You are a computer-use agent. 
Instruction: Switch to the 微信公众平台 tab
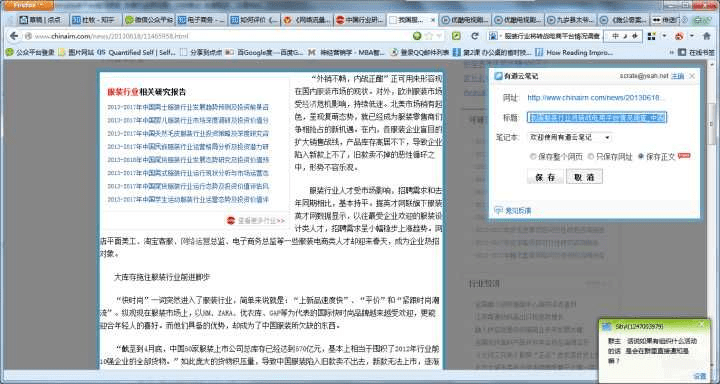pos(148,20)
